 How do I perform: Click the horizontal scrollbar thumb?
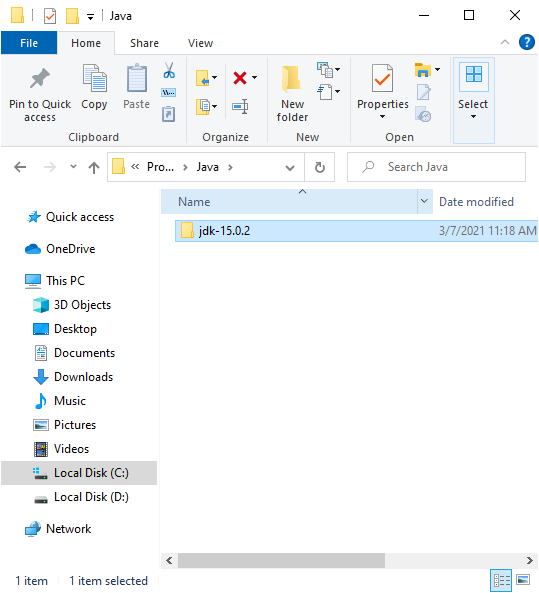tap(281, 560)
